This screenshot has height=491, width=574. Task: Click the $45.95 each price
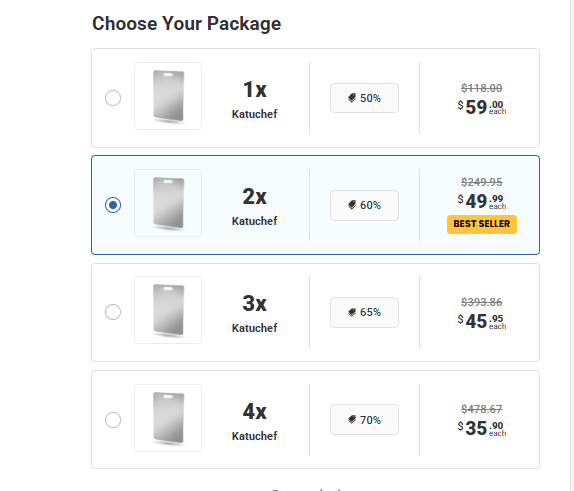click(x=482, y=321)
